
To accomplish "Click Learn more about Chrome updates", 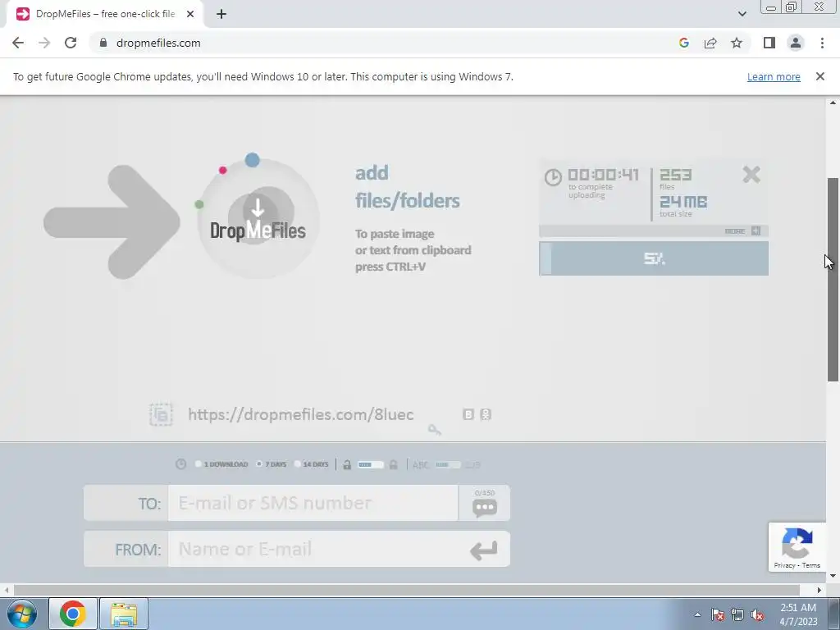I will (774, 76).
